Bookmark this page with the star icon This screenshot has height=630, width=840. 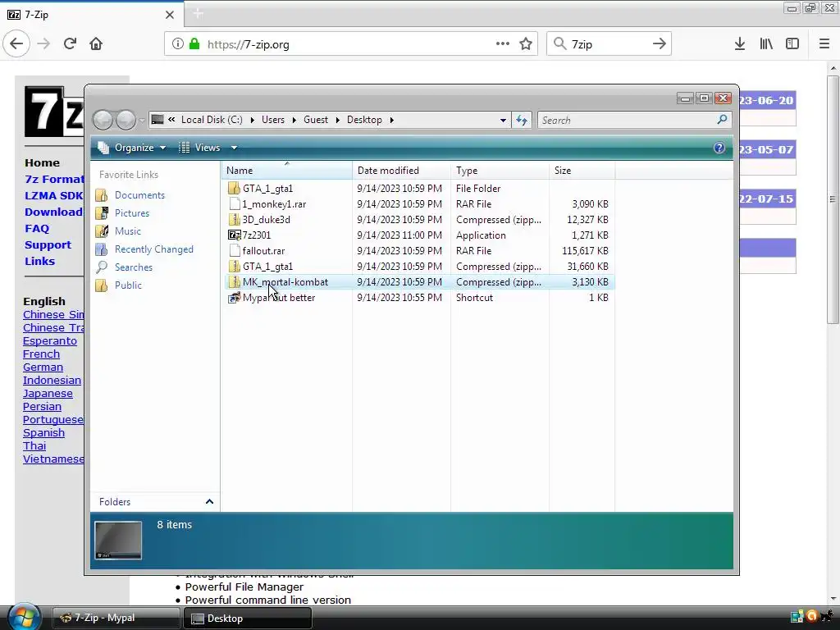coord(526,44)
